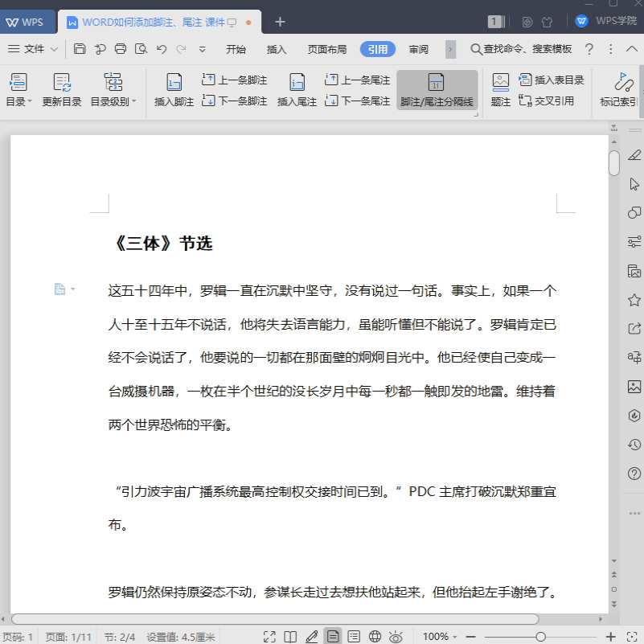Open the 目录 dropdown
644x644 pixels.
(x=18, y=89)
